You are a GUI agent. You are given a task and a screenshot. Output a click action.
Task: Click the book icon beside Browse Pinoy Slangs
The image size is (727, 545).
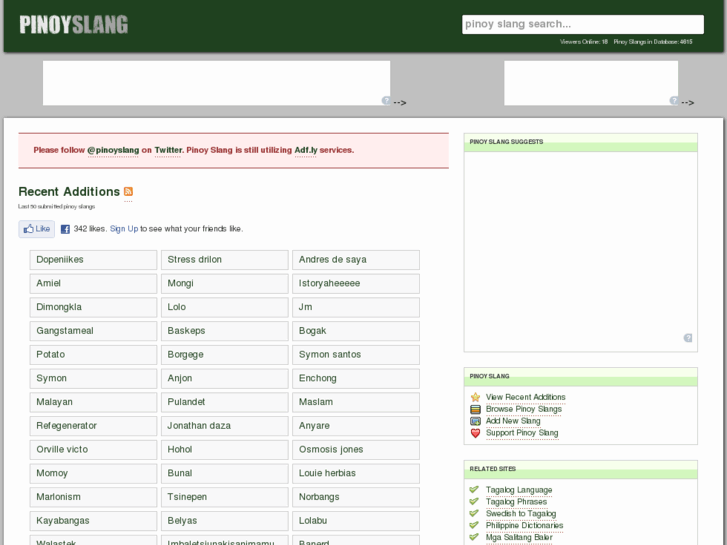(475, 409)
